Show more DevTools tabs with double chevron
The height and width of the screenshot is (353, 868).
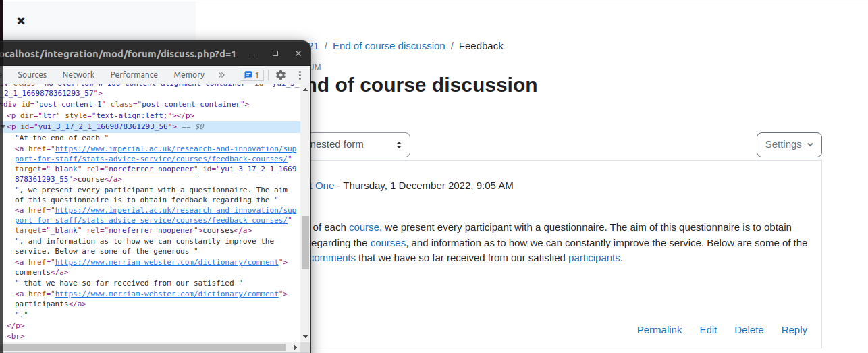pyautogui.click(x=221, y=75)
